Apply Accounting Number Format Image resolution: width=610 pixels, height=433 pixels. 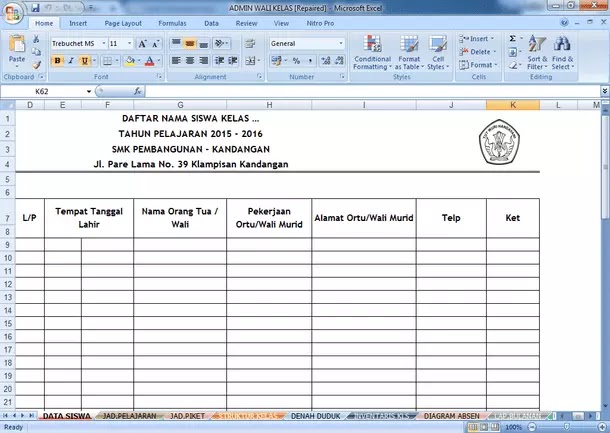point(277,61)
